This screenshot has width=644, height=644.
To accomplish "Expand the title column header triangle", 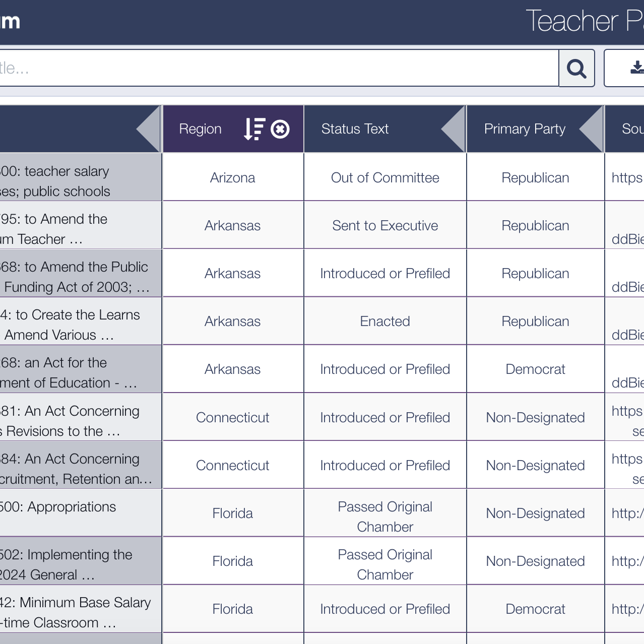I will (148, 129).
